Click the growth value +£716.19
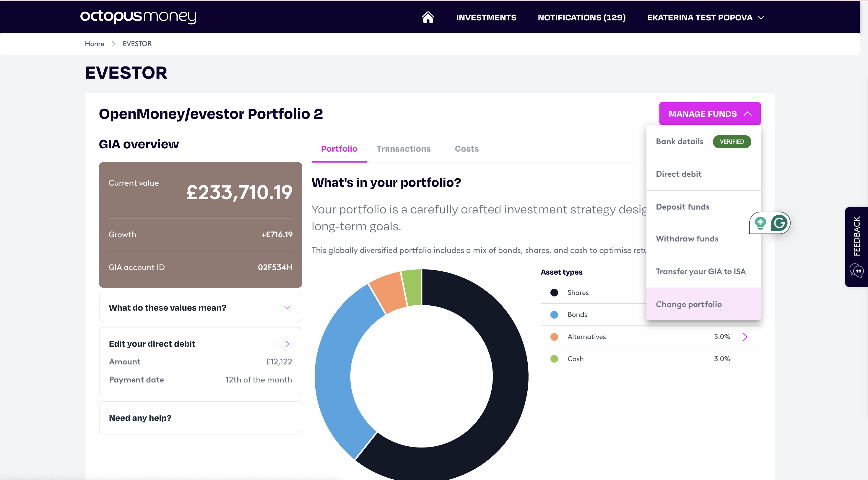868x480 pixels. point(277,235)
